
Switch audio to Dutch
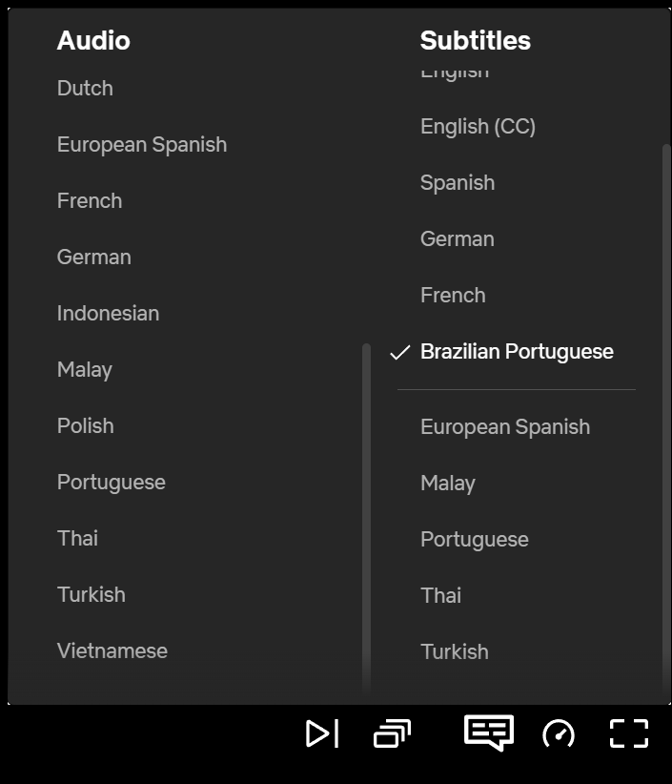pos(85,89)
